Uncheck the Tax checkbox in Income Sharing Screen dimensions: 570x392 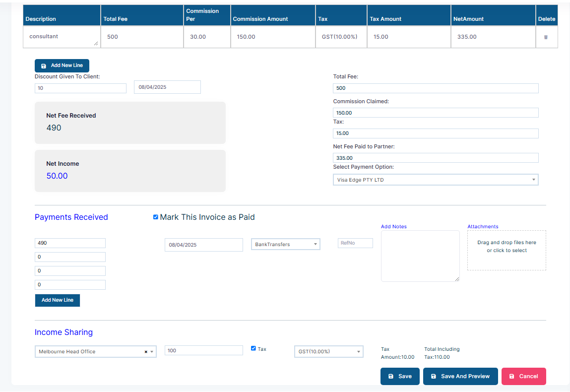tap(253, 348)
